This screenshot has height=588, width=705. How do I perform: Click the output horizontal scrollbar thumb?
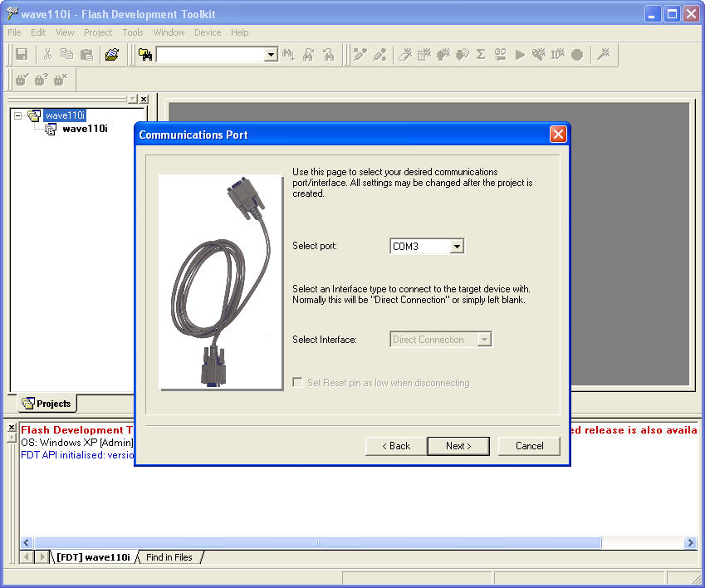(317, 542)
